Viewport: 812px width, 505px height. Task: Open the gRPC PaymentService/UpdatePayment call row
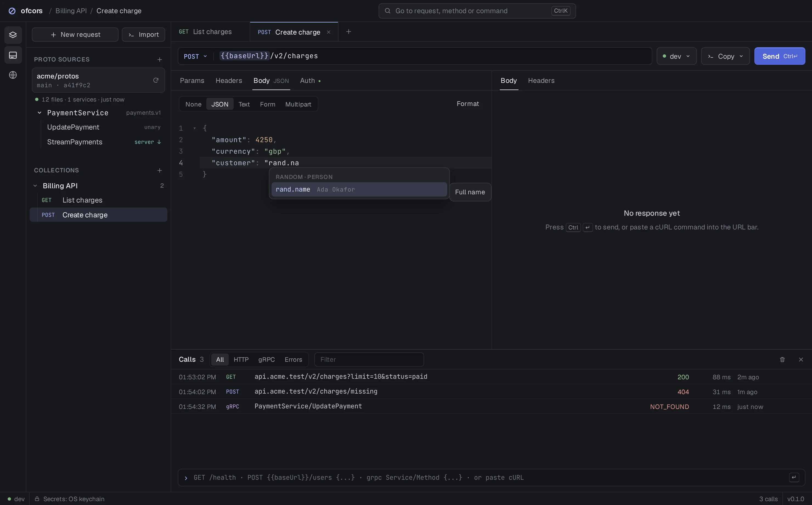pos(491,406)
